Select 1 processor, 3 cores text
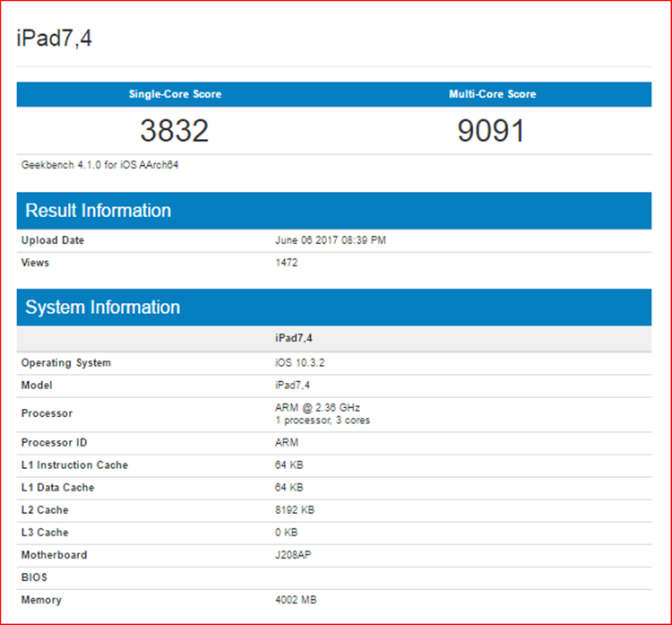672x625 pixels. pos(323,421)
